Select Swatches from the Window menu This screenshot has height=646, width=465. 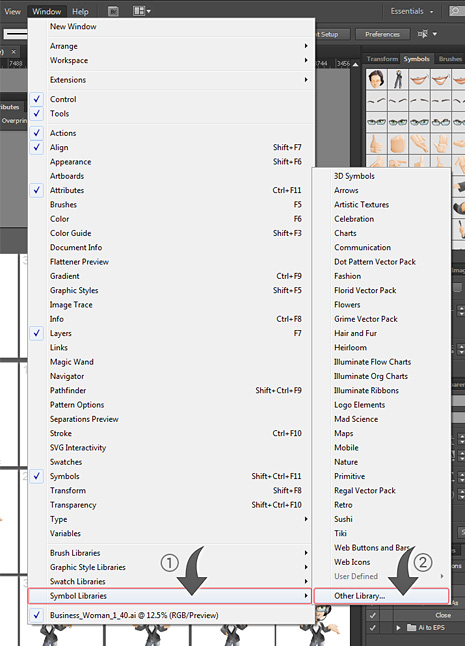66,462
